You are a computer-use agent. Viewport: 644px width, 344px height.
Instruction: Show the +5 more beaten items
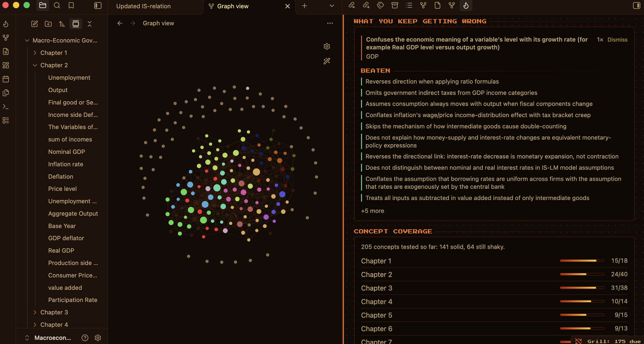[372, 211]
